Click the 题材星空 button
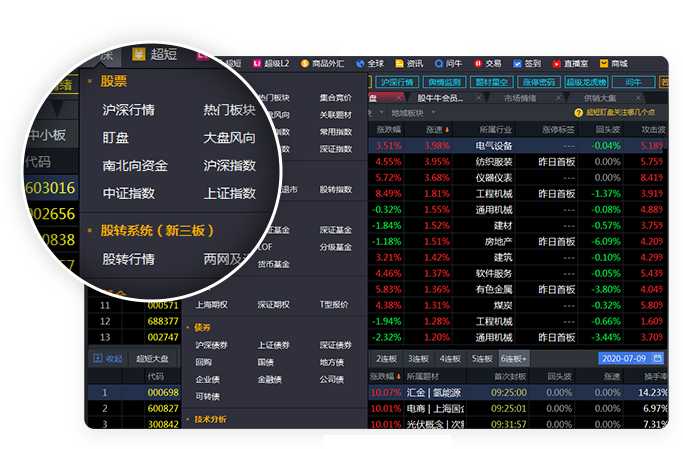The image size is (683, 449). (x=492, y=82)
